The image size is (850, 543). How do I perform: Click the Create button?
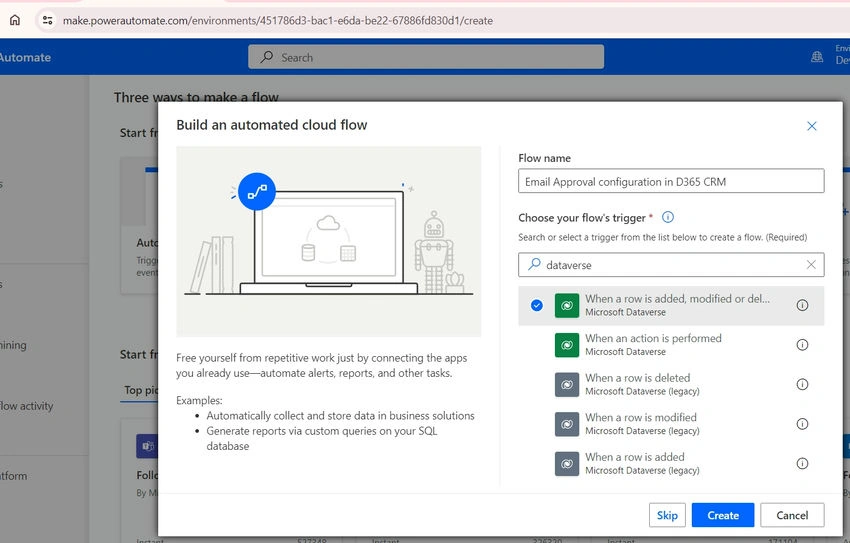pos(723,515)
